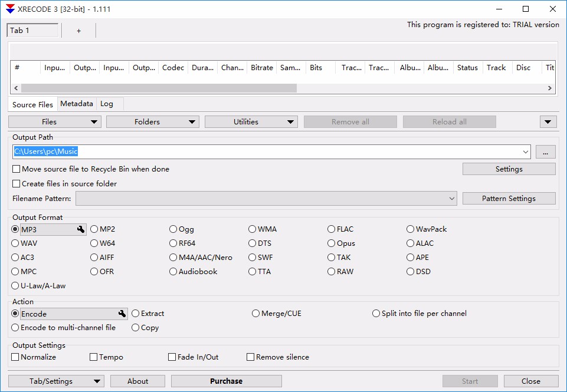Click the plus icon to add tab
Viewport: 567px width, 392px height.
78,31
